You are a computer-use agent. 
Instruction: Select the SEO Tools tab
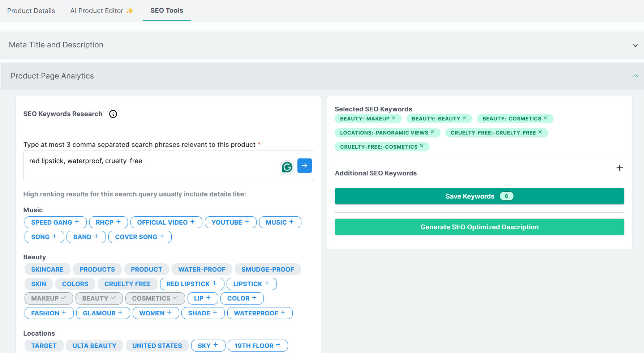[167, 10]
